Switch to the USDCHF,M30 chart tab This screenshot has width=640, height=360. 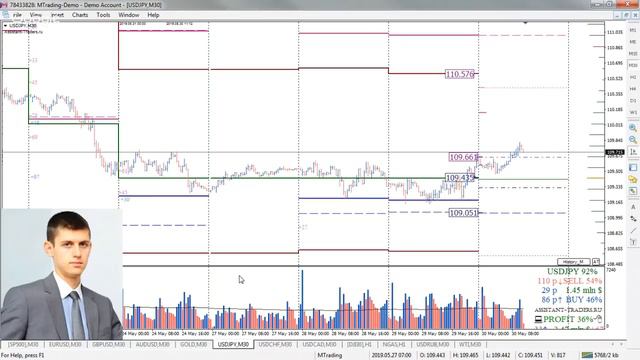click(275, 344)
